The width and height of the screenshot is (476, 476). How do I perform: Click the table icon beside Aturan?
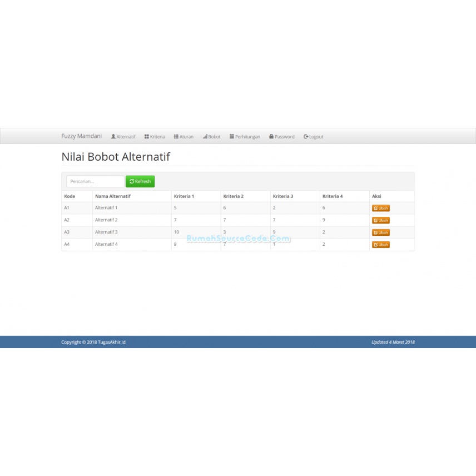[x=176, y=136]
